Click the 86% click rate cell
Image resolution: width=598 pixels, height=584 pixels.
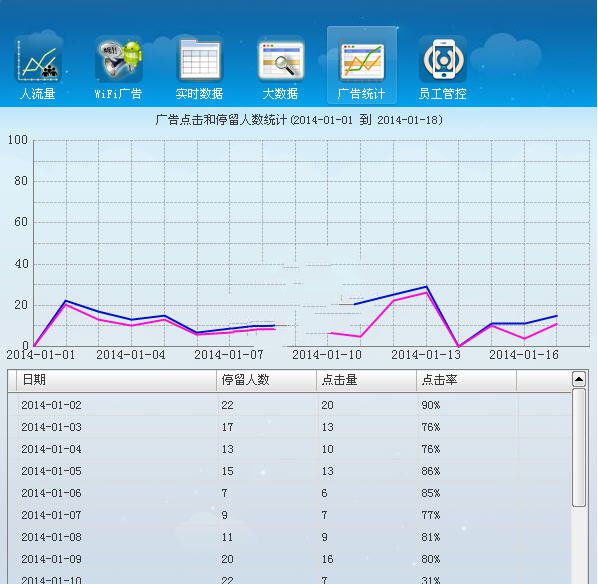click(x=431, y=471)
